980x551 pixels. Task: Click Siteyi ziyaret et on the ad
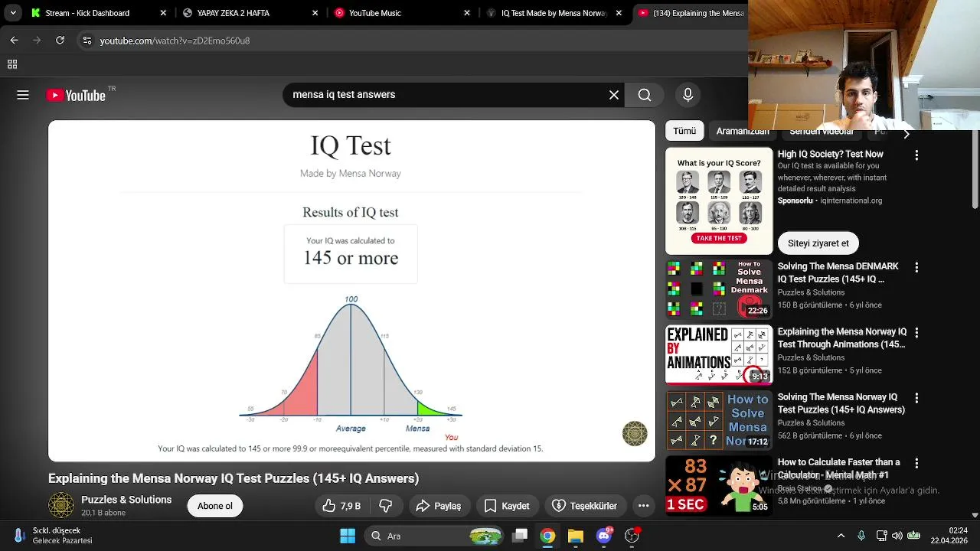818,243
